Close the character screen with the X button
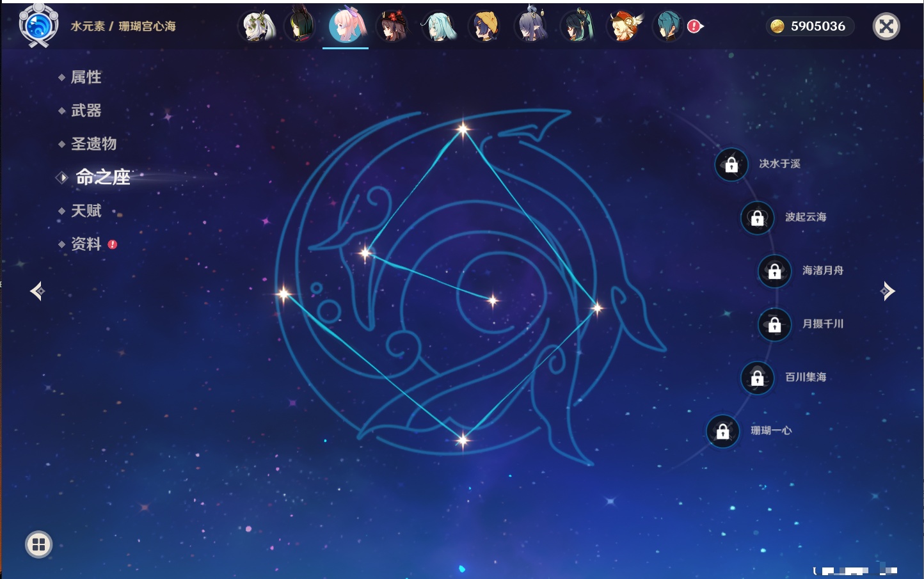The width and height of the screenshot is (924, 579). point(886,26)
